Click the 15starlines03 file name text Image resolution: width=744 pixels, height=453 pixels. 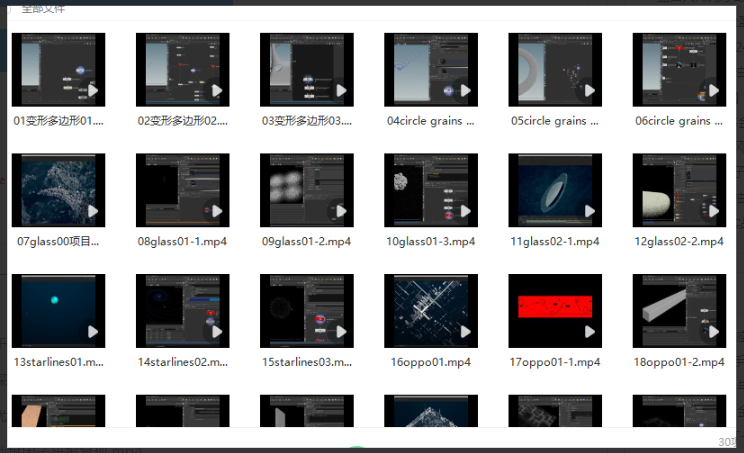306,361
